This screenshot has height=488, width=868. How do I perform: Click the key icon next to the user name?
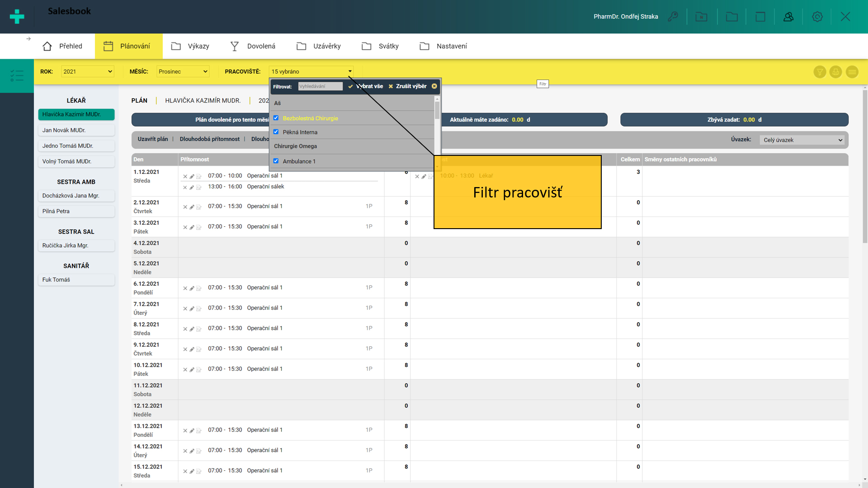click(x=673, y=17)
